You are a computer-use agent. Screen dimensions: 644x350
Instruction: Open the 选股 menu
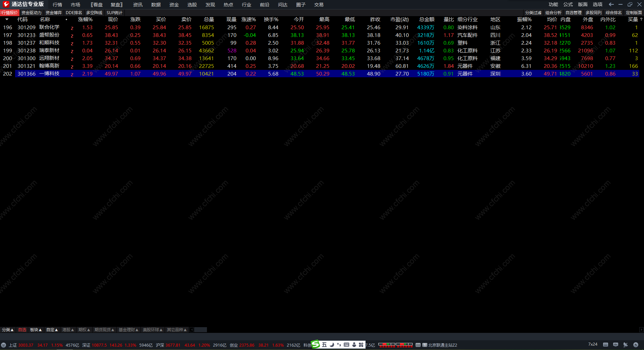(192, 5)
